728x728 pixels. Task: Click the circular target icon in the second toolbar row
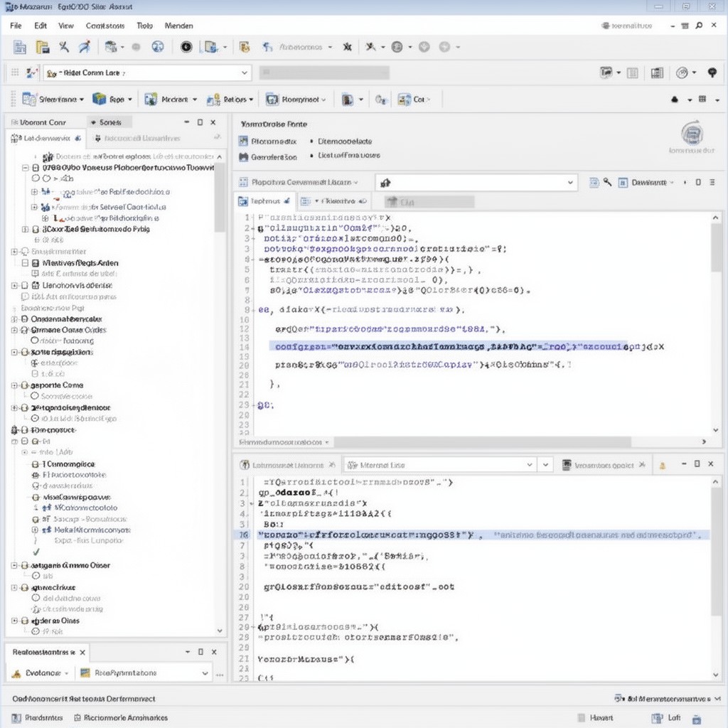point(682,73)
